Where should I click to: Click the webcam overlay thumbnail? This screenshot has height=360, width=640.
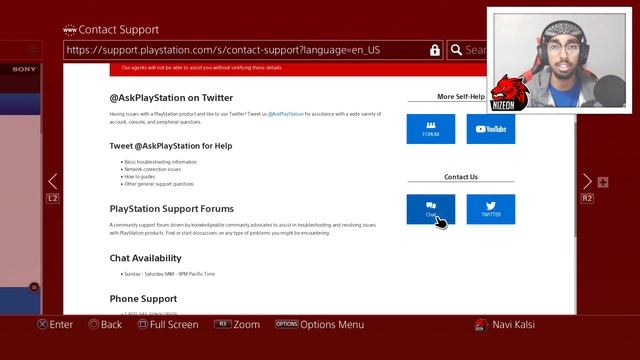point(559,60)
